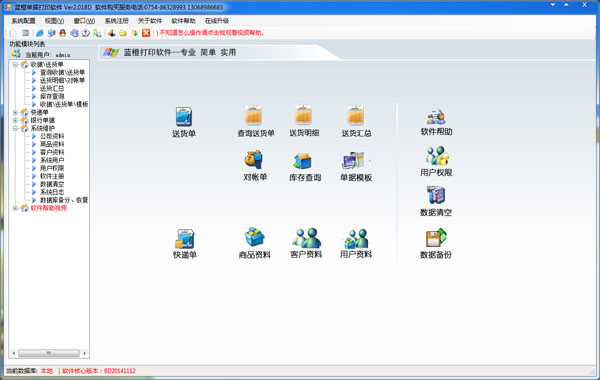Viewport: 600px width, 380px height.
Task: Click the blank new document toolbar icon
Action: pyautogui.click(x=13, y=33)
